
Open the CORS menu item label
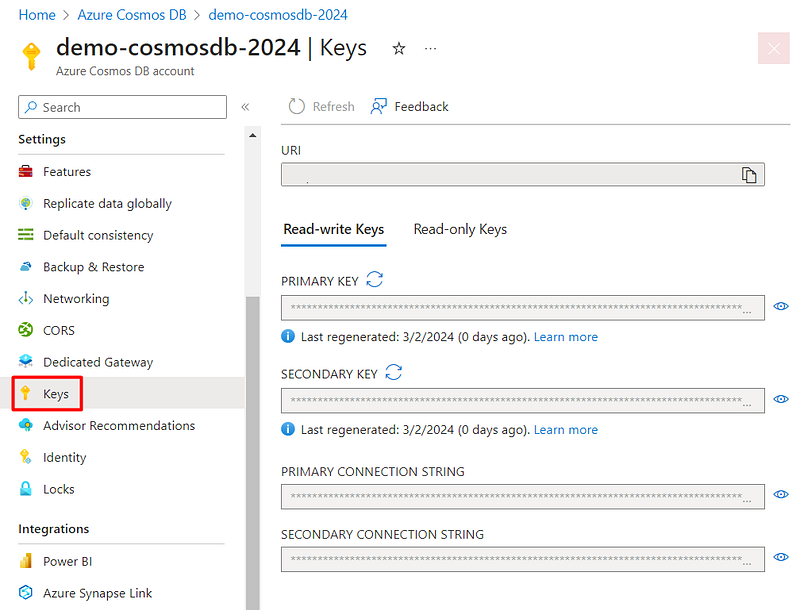click(59, 331)
